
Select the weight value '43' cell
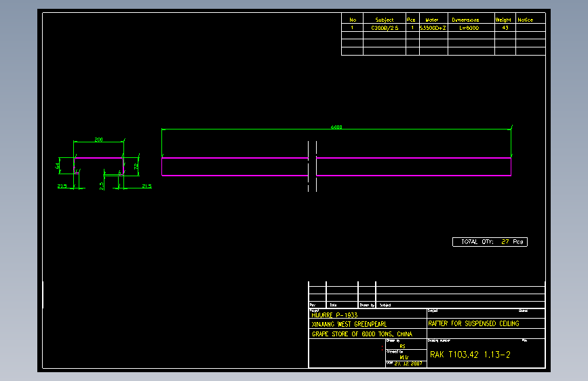[x=505, y=28]
